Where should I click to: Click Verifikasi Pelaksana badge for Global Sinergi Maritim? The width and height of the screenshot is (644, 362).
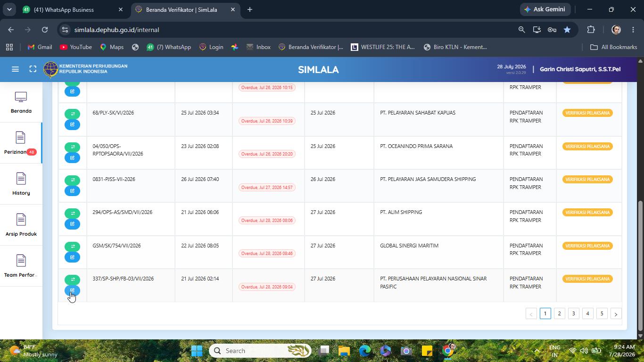click(x=587, y=246)
